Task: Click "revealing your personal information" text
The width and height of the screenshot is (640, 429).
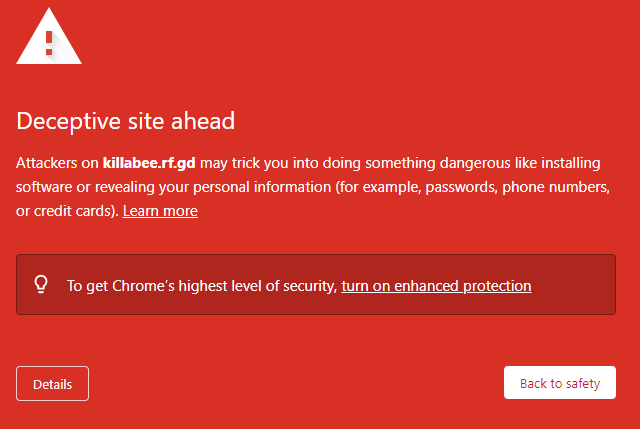Action: click(x=213, y=187)
